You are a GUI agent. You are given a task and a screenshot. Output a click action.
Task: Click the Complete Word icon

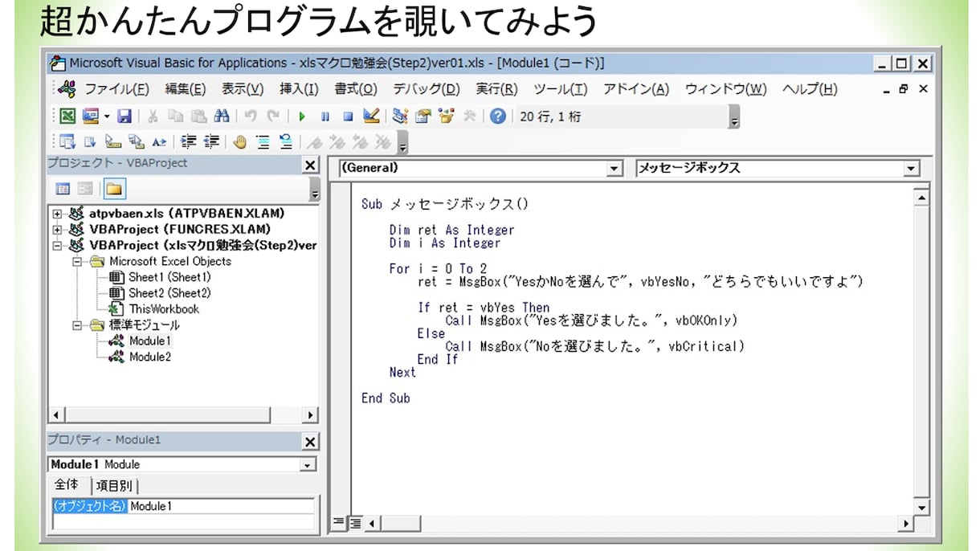point(159,142)
